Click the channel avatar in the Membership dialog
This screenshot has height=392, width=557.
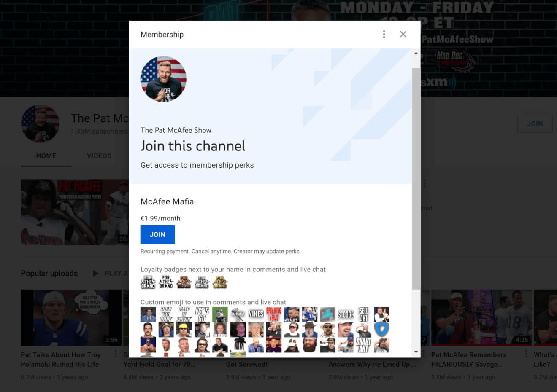pos(163,79)
